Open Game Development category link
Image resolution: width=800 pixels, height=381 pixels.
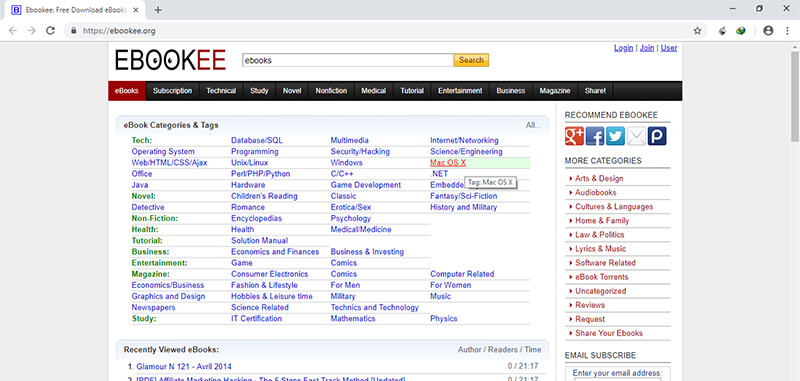366,185
